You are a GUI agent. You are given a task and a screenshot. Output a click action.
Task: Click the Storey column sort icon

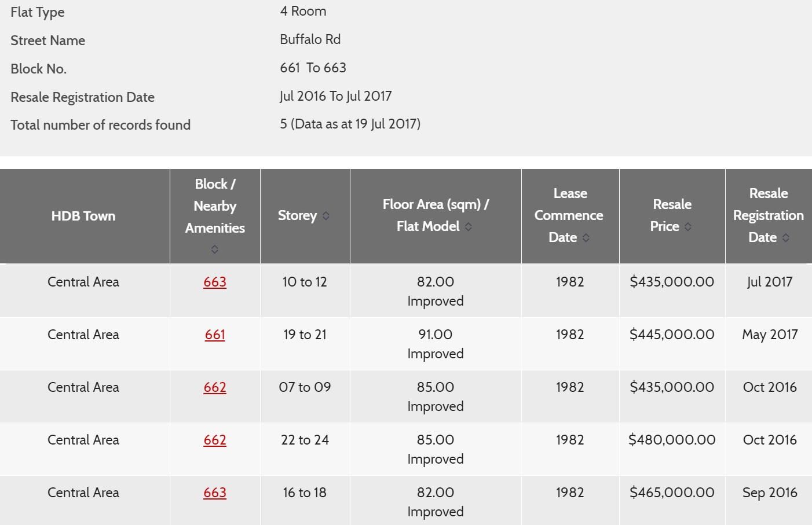pos(326,216)
